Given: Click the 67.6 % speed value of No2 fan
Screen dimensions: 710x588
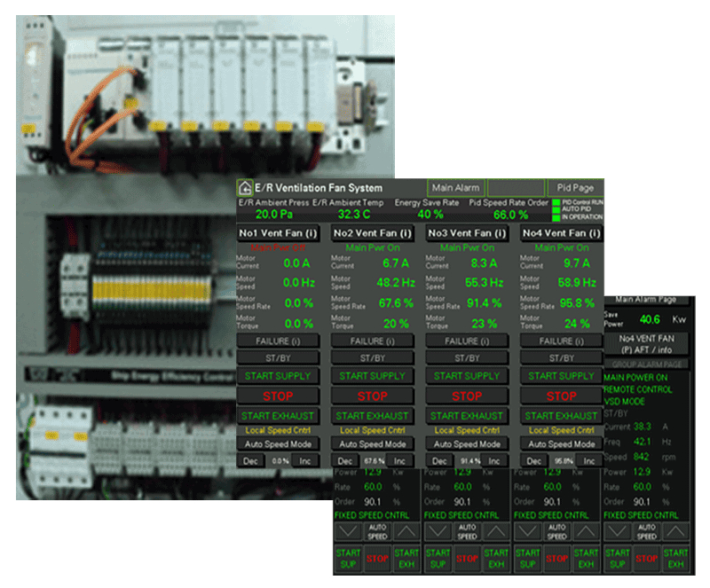Looking at the screenshot, I should coord(374,461).
